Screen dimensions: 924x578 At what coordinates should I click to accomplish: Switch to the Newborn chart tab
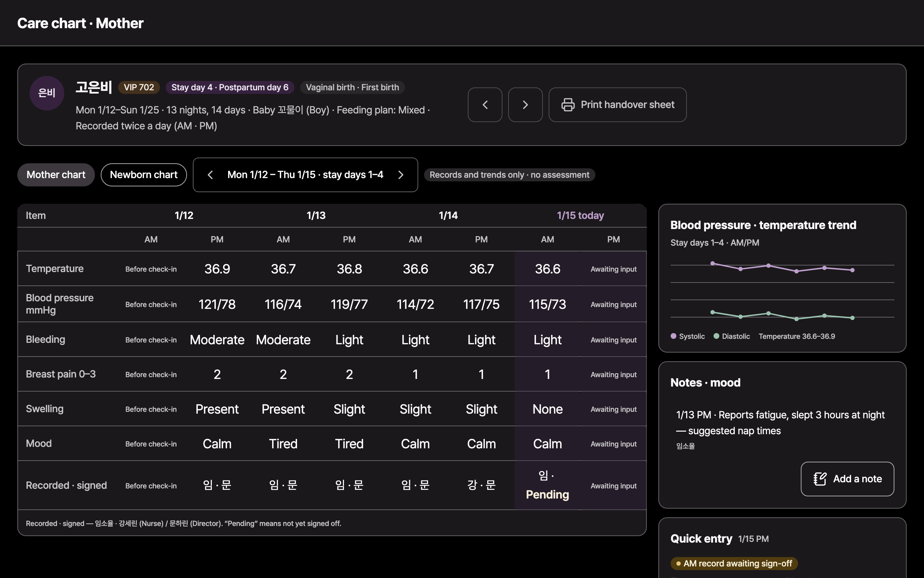coord(144,175)
